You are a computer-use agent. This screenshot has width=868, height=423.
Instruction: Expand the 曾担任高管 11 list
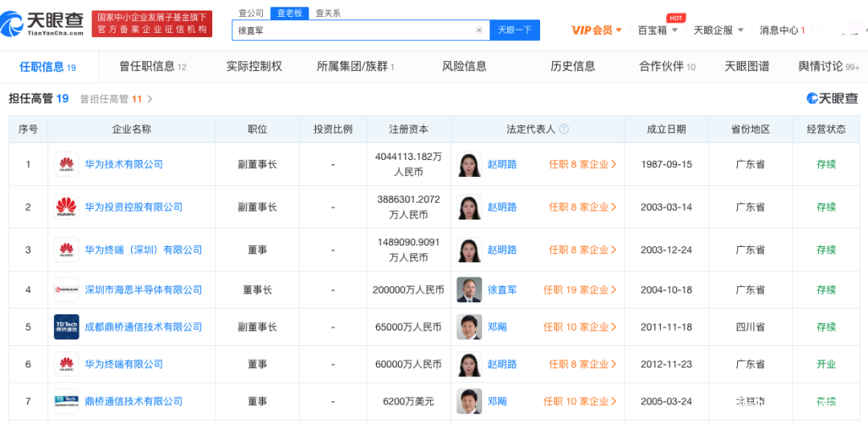117,99
